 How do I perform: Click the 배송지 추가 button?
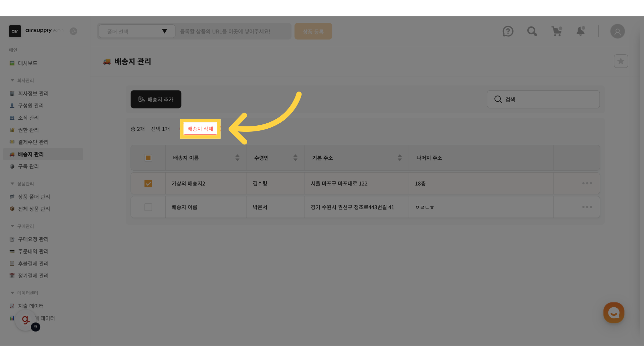(x=156, y=100)
